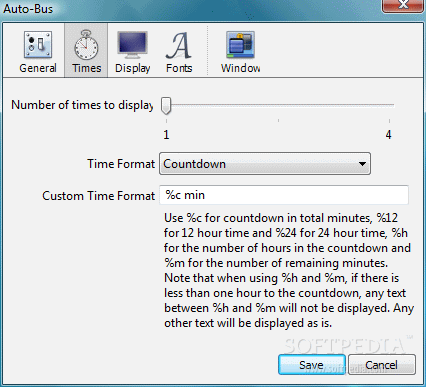Click the 'Display' tab label text
This screenshot has height=387, width=426.
[x=132, y=68]
